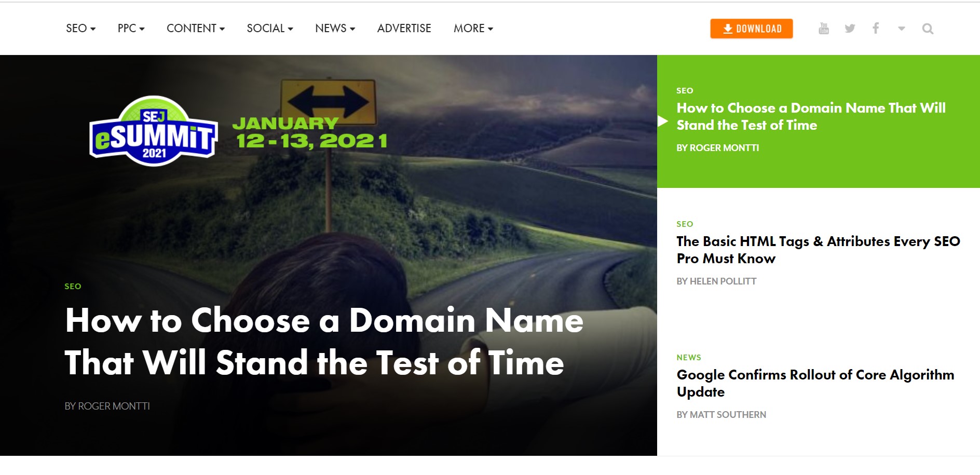Screen dimensions: 980x475
Task: Open search via the magnifier icon
Action: [927, 29]
